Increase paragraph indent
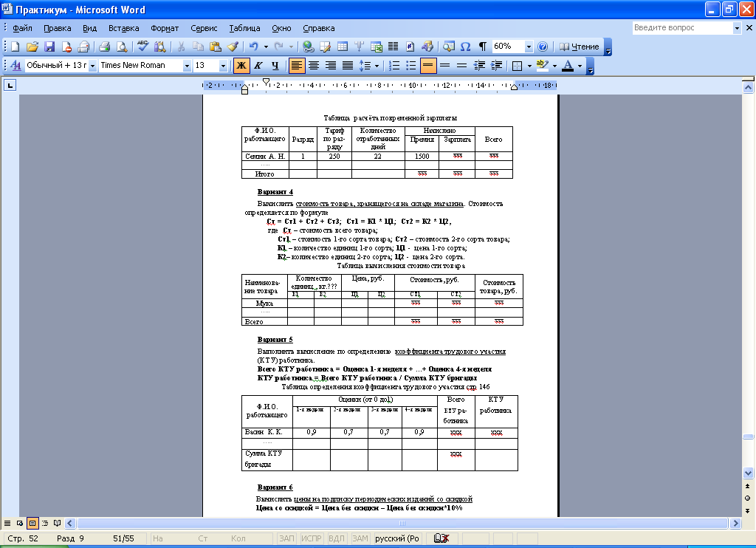This screenshot has height=548, width=756. click(x=496, y=65)
